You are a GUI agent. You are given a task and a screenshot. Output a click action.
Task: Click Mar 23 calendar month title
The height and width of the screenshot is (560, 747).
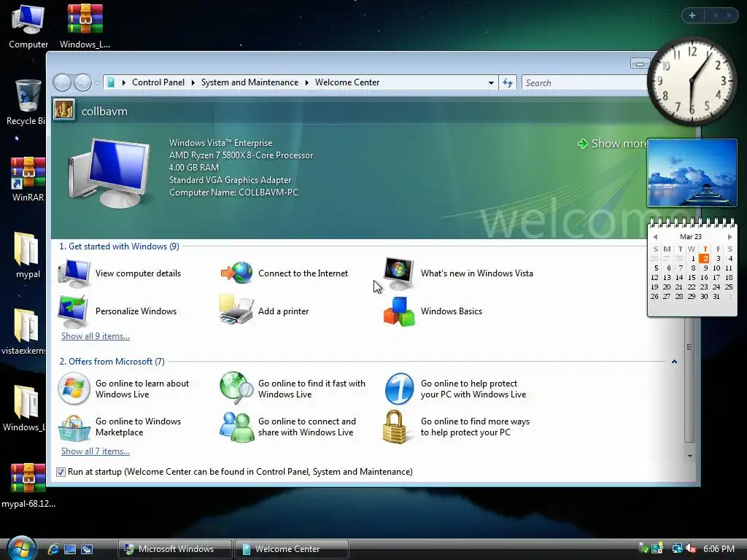691,237
